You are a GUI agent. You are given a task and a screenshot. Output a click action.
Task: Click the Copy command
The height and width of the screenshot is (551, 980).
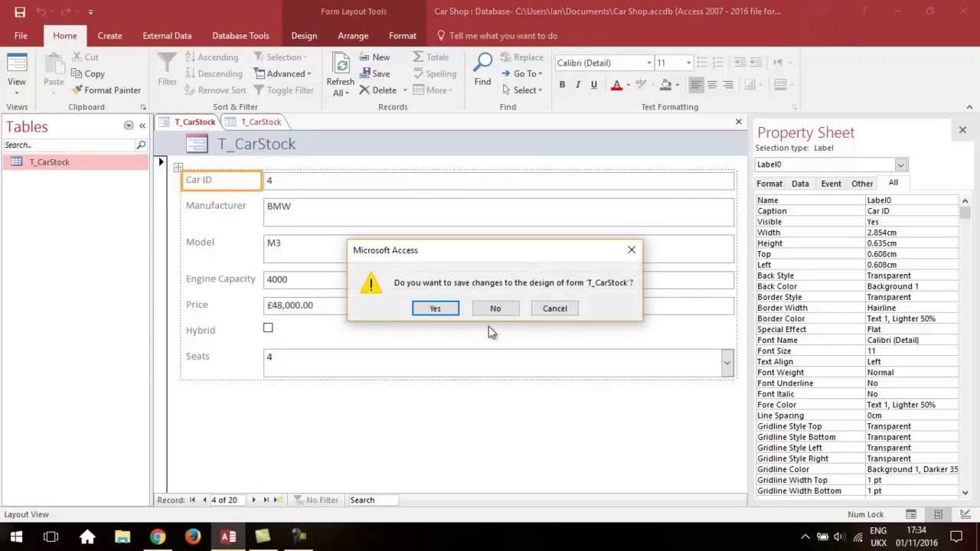[88, 73]
